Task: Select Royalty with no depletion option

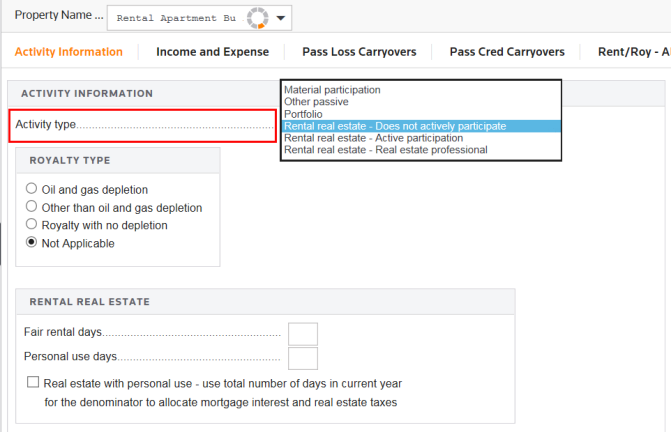Action: [33, 225]
